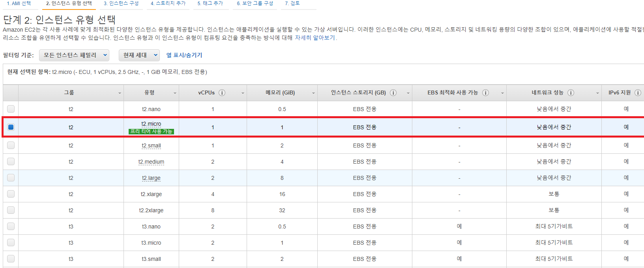644x268 pixels.
Task: Click 최대 5기가비트 cell in t3.nano row
Action: point(554,226)
